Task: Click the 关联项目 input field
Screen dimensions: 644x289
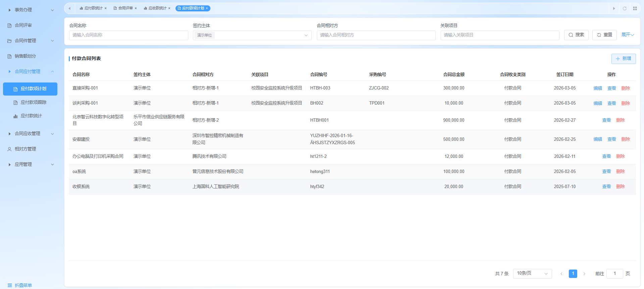Action: 500,35
